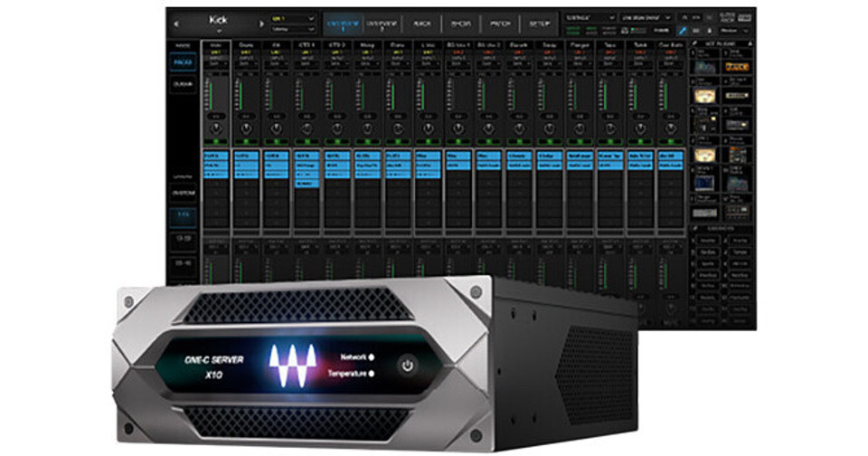Open lower dropdown right of Kick title
The image size is (868, 456).
point(293,29)
